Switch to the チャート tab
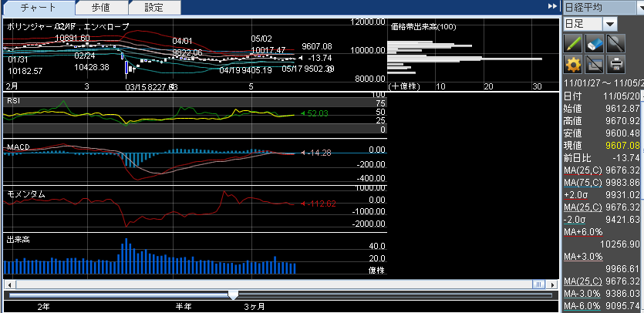 click(x=38, y=8)
